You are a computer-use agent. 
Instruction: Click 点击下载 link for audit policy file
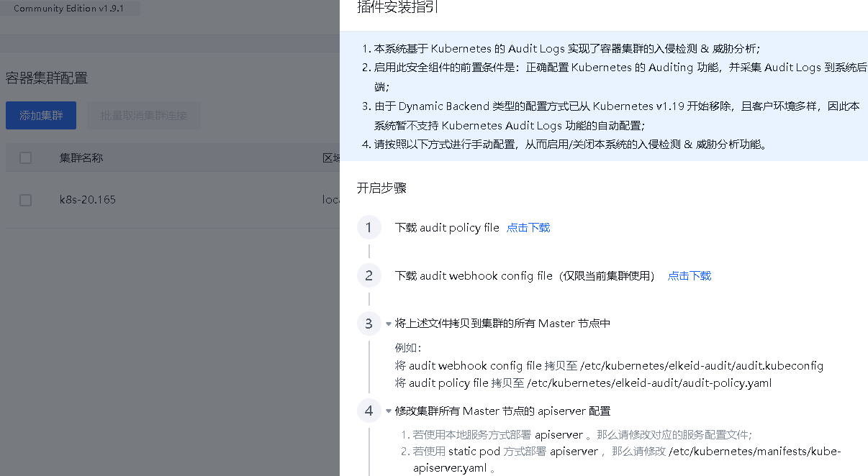(528, 228)
